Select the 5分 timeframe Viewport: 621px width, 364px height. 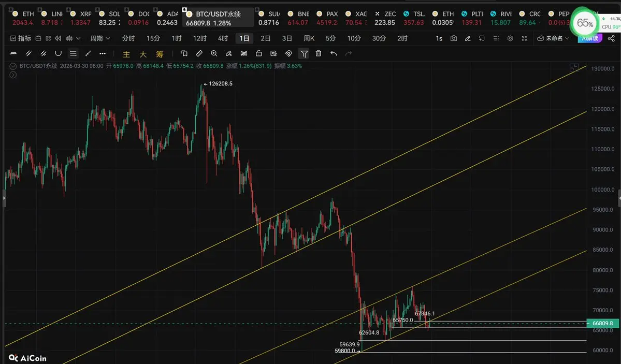click(x=330, y=38)
